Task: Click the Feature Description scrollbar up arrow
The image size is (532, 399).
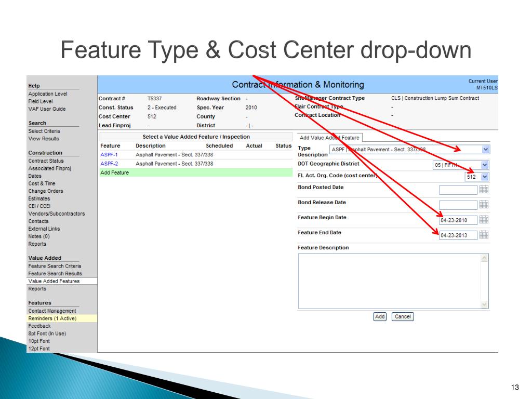Action: point(485,258)
